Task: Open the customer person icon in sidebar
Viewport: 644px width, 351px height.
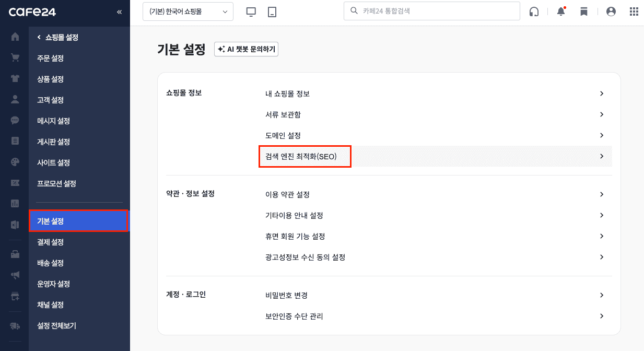Action: pos(15,99)
